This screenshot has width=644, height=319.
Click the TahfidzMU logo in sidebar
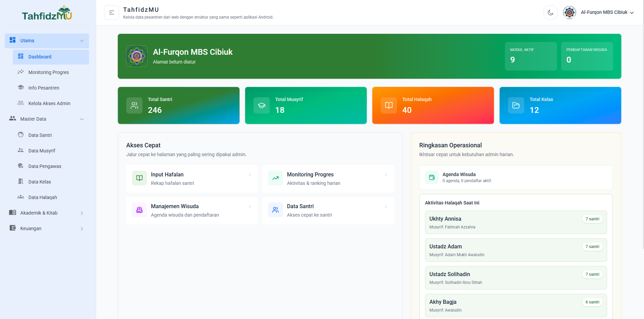point(47,13)
